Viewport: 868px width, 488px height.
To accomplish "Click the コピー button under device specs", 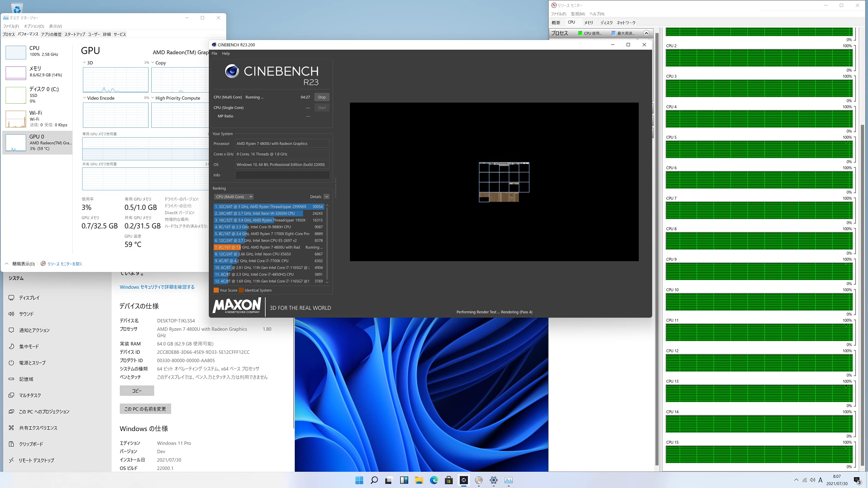I will (x=137, y=391).
